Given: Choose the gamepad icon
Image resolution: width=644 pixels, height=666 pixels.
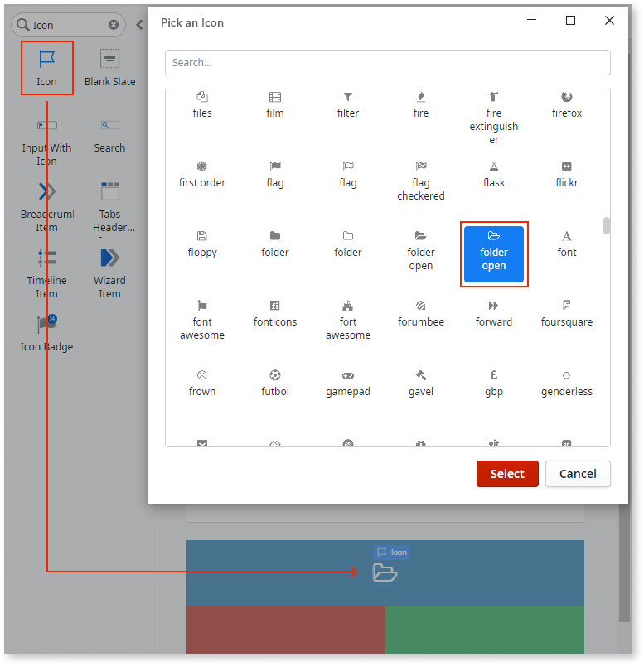Looking at the screenshot, I should click(x=348, y=384).
